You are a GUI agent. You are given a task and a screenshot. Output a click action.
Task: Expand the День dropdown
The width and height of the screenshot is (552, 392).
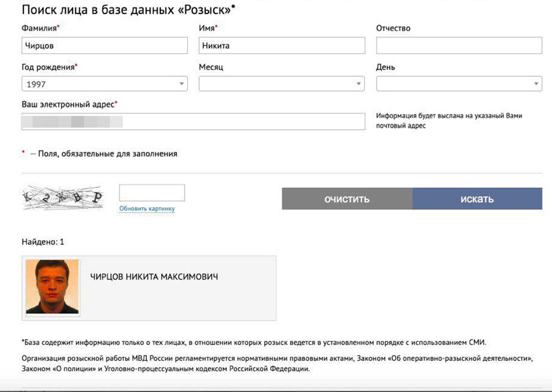[459, 84]
